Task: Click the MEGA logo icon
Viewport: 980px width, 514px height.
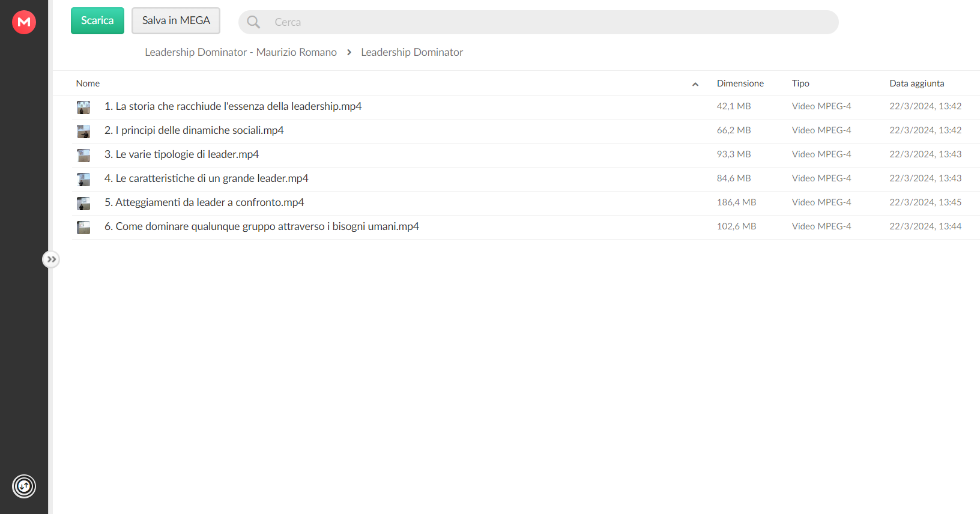Action: click(24, 22)
